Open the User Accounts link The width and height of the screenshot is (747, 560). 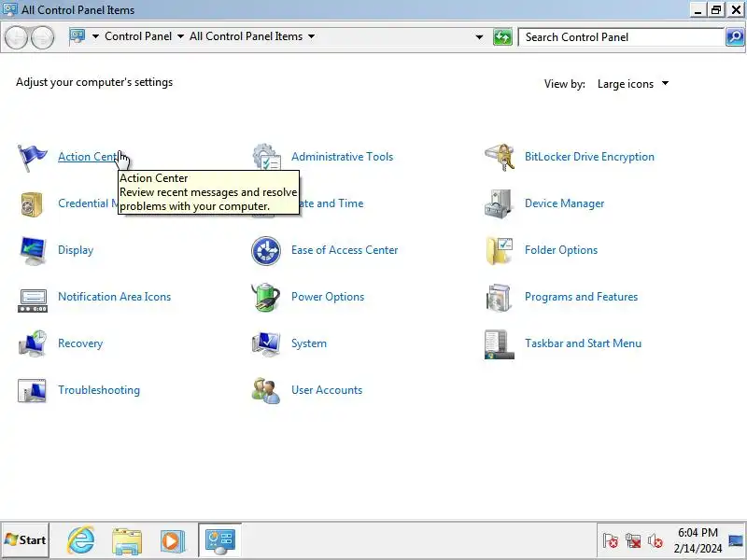(x=327, y=390)
